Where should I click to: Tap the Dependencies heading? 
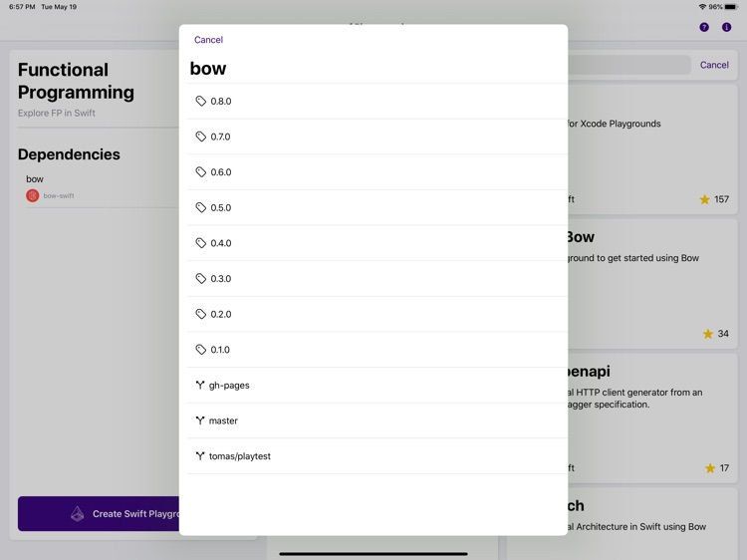tap(69, 154)
